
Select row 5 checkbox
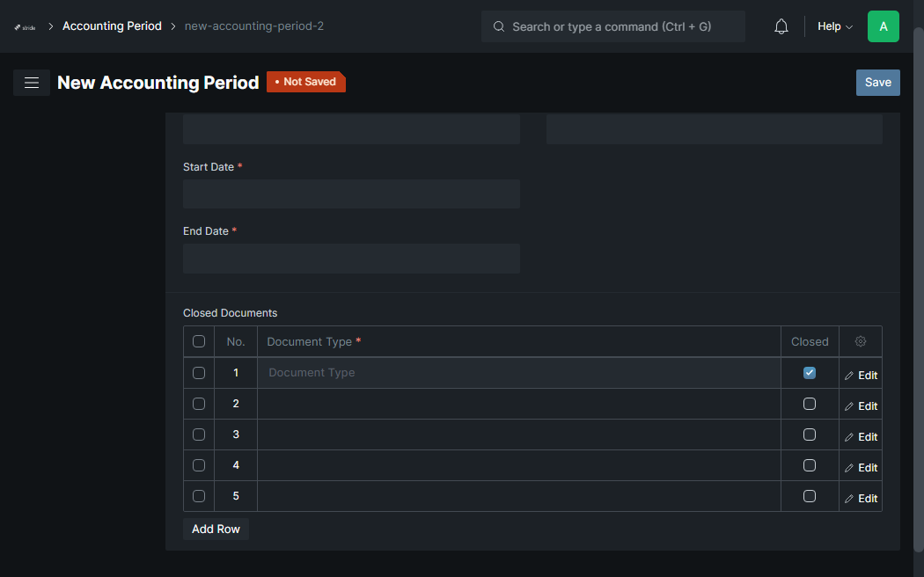(199, 496)
